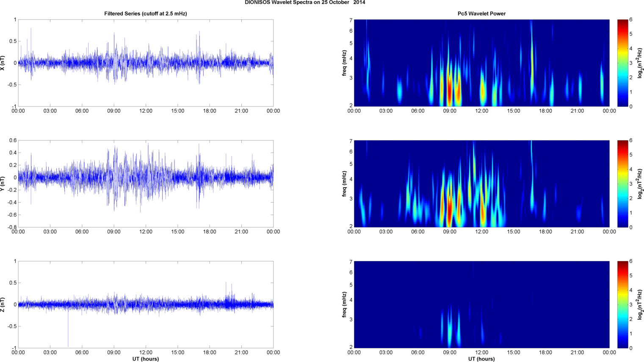Click the log2(nT²/Hz) label beside the top colorbar
The image size is (644, 362).
640,63
